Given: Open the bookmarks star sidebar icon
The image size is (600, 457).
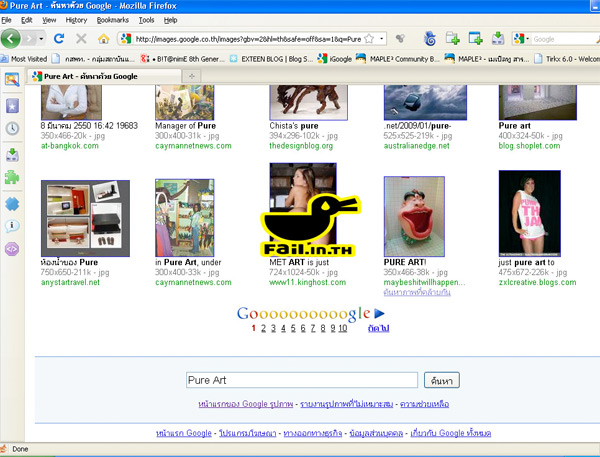Looking at the screenshot, I should tap(12, 106).
